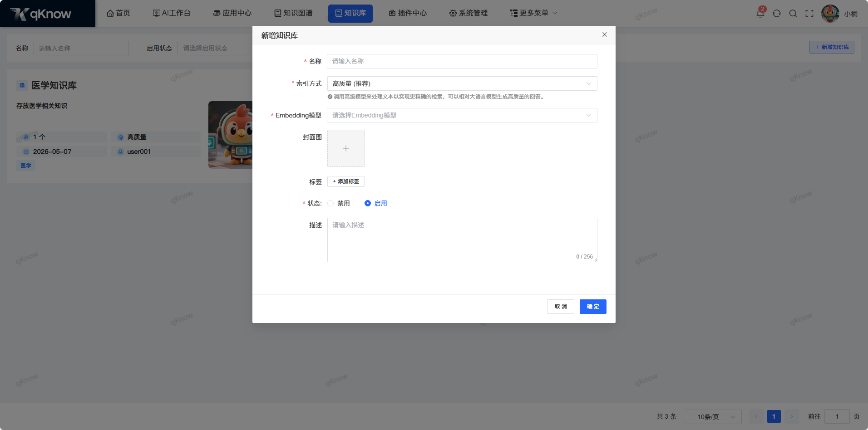Focus the 名称 search field on the page

pos(81,48)
